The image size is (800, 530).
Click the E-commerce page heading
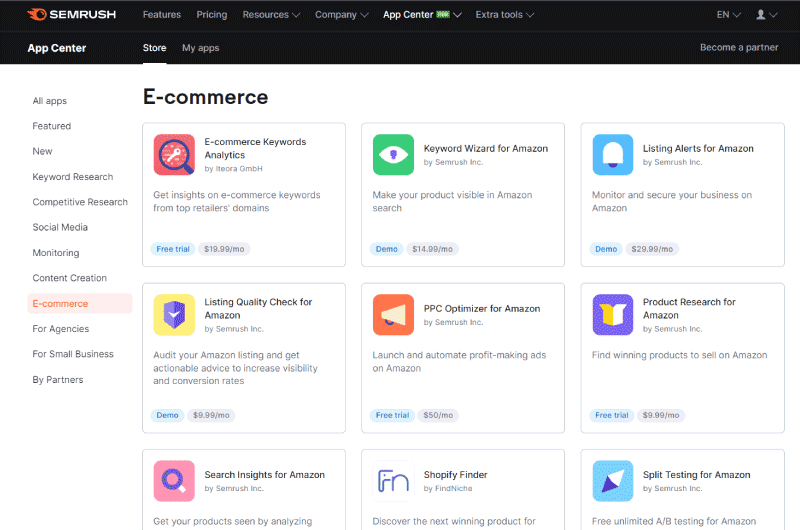205,97
